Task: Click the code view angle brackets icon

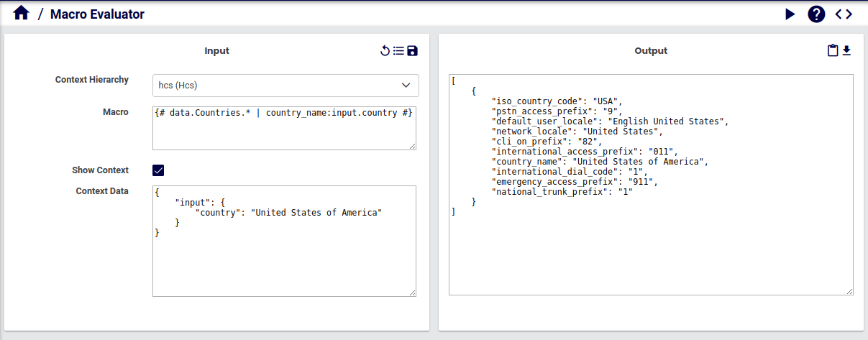Action: pos(844,14)
